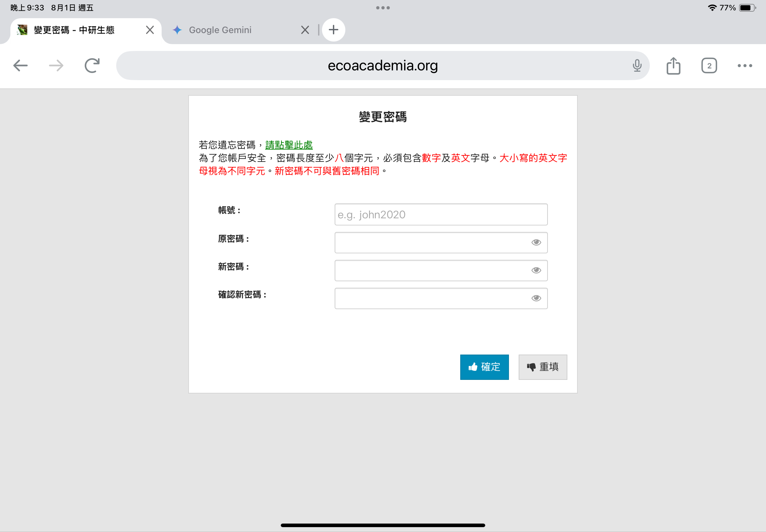This screenshot has width=766, height=532.
Task: Close the 變更密碼 tab
Action: pos(150,30)
